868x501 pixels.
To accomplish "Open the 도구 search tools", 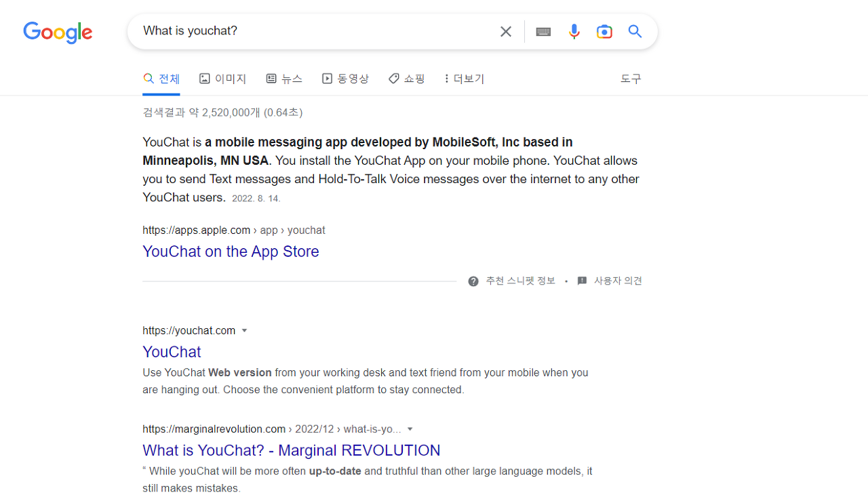I will [630, 79].
